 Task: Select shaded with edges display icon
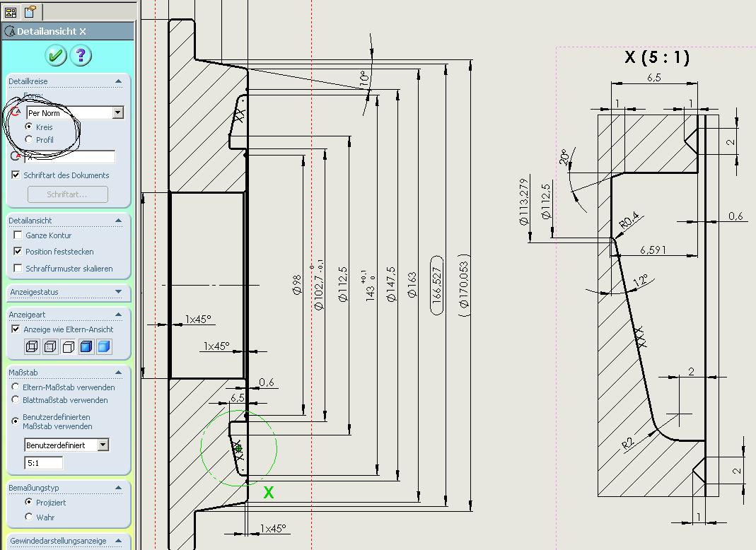tap(86, 346)
